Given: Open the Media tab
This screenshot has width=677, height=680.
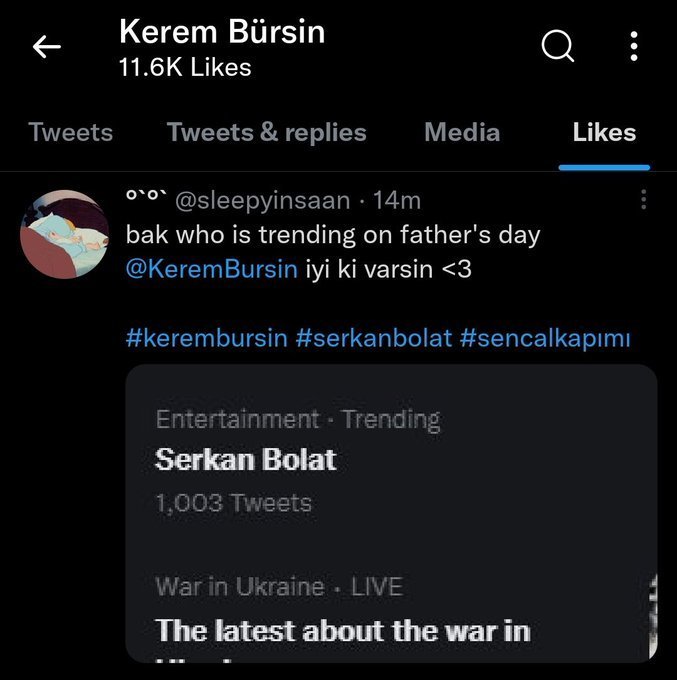Looking at the screenshot, I should [x=461, y=132].
